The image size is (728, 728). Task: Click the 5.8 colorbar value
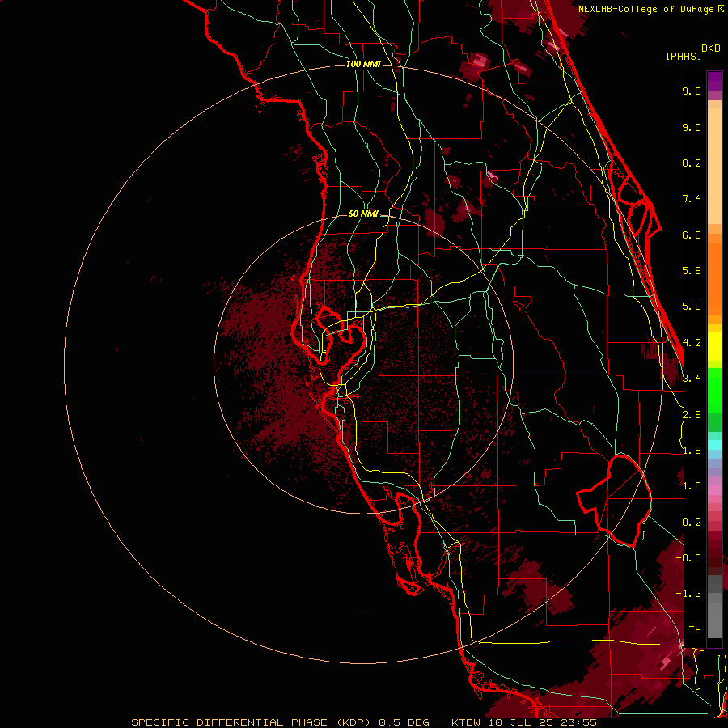pos(692,271)
